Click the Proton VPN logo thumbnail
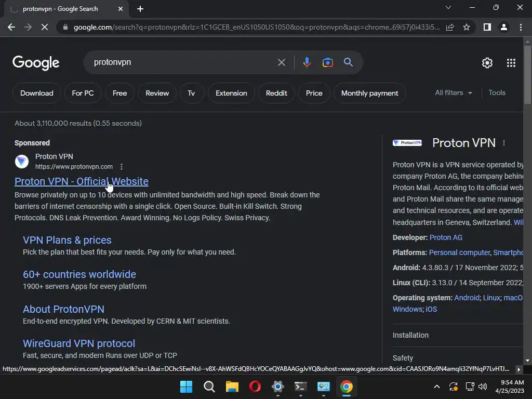 407,143
